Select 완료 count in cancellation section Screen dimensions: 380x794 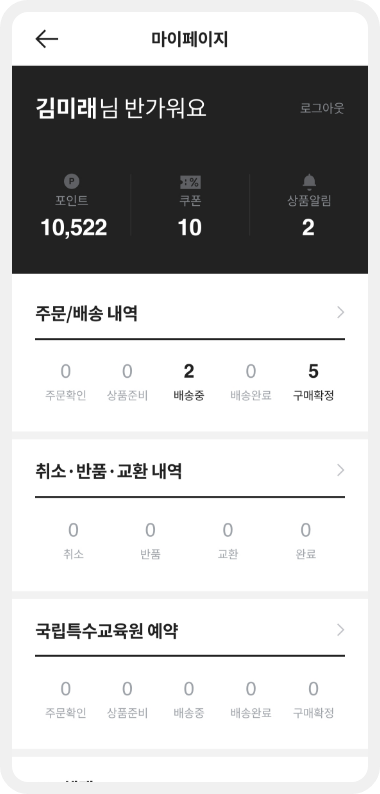pyautogui.click(x=306, y=541)
